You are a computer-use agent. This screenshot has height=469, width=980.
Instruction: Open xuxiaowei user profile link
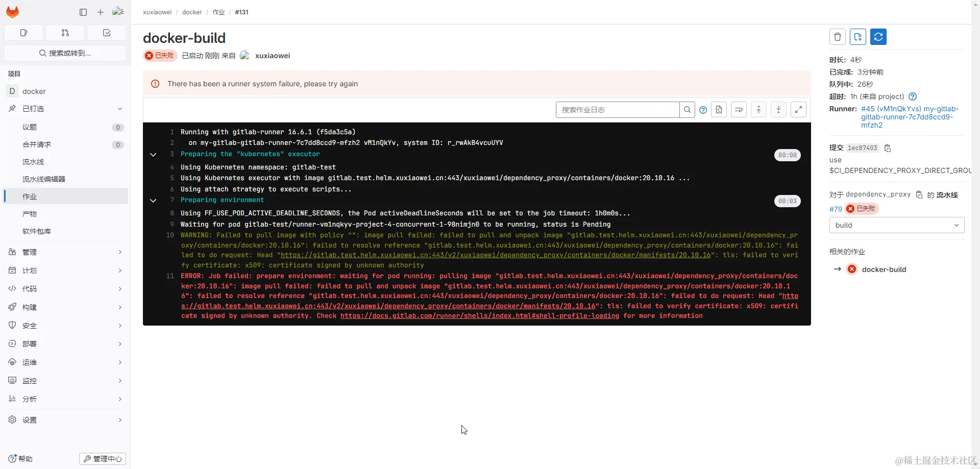click(273, 56)
